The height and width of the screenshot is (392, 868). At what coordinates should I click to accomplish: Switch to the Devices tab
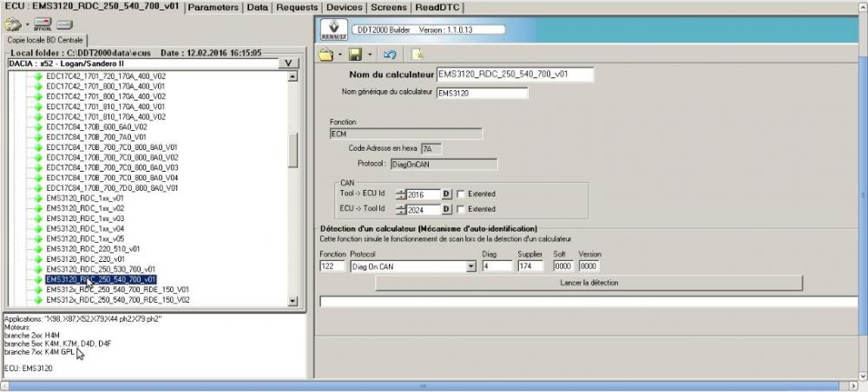pyautogui.click(x=345, y=7)
